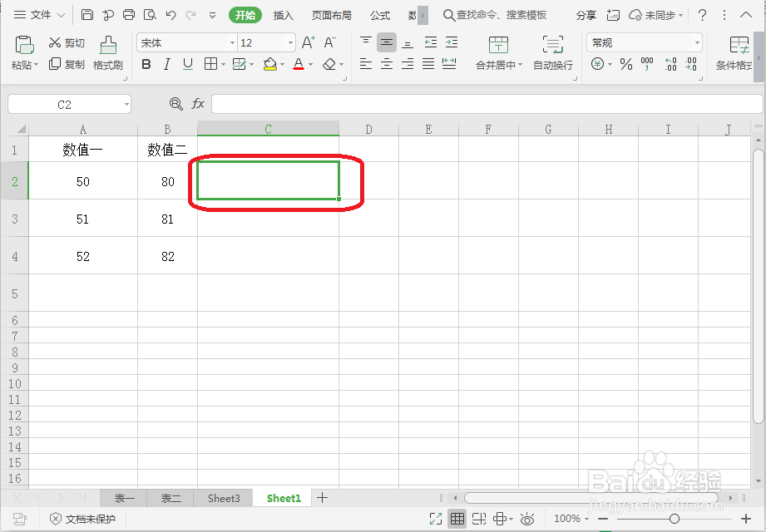766x532 pixels.
Task: Add a new sheet with plus button
Action: (322, 498)
